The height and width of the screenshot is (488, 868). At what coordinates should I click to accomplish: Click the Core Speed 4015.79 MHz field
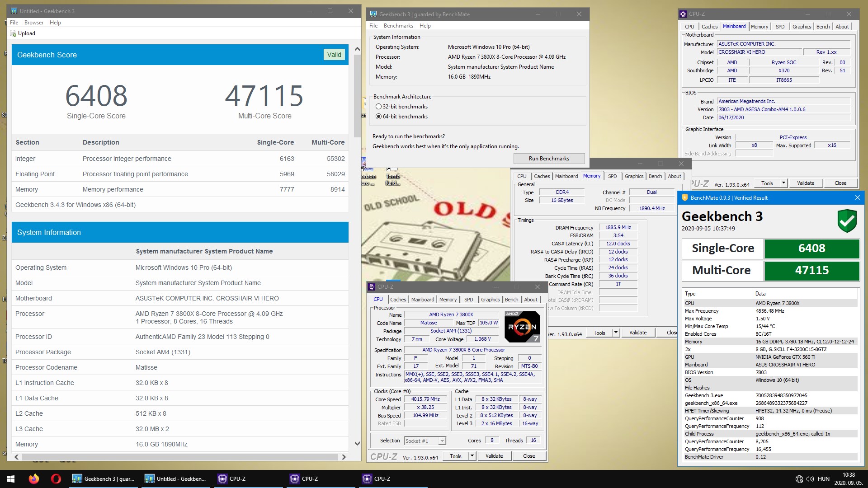pyautogui.click(x=425, y=399)
